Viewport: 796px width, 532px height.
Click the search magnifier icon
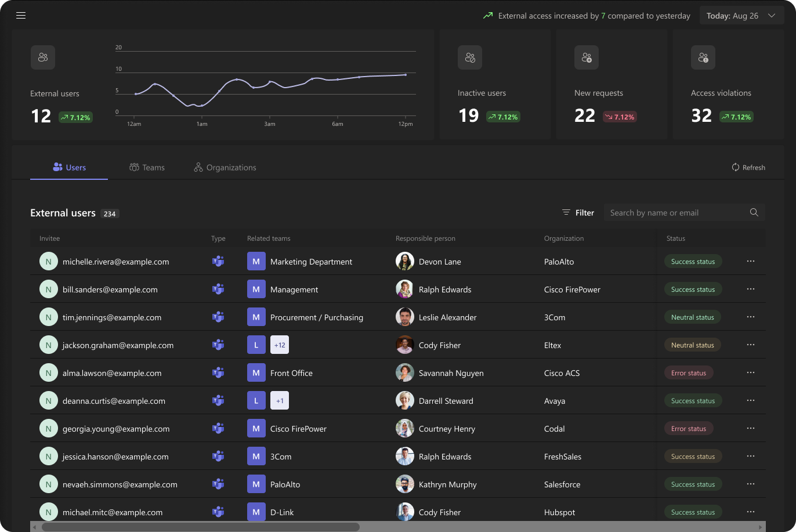point(754,212)
